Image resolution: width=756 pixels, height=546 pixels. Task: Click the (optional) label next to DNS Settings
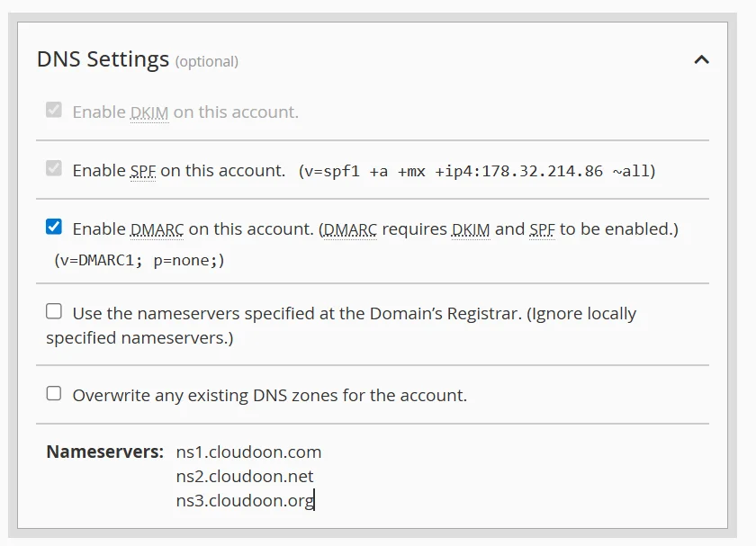click(207, 61)
